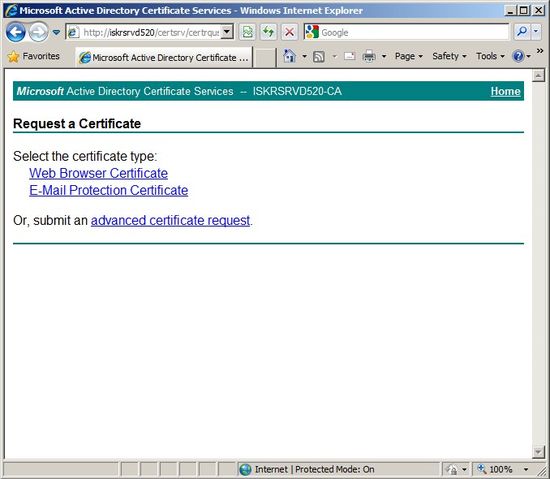Viewport: 550px width, 479px height.
Task: Focus the Google search box
Action: pyautogui.click(x=414, y=33)
